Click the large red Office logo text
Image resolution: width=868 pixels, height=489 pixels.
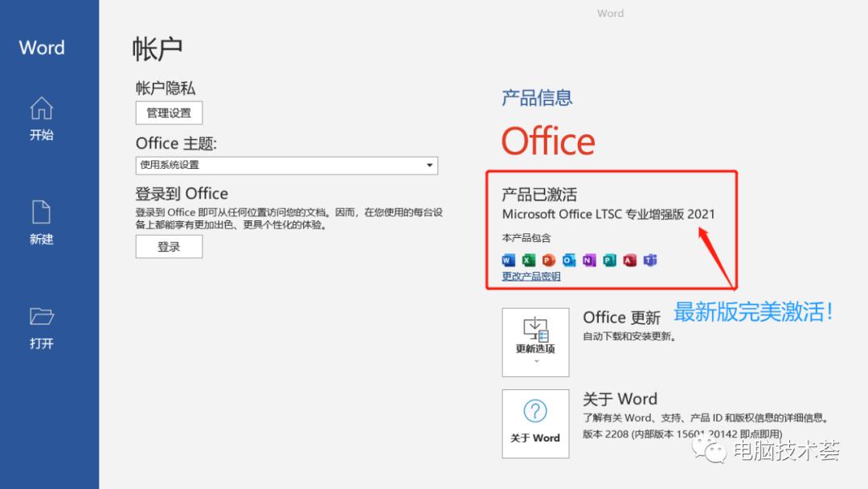[548, 141]
